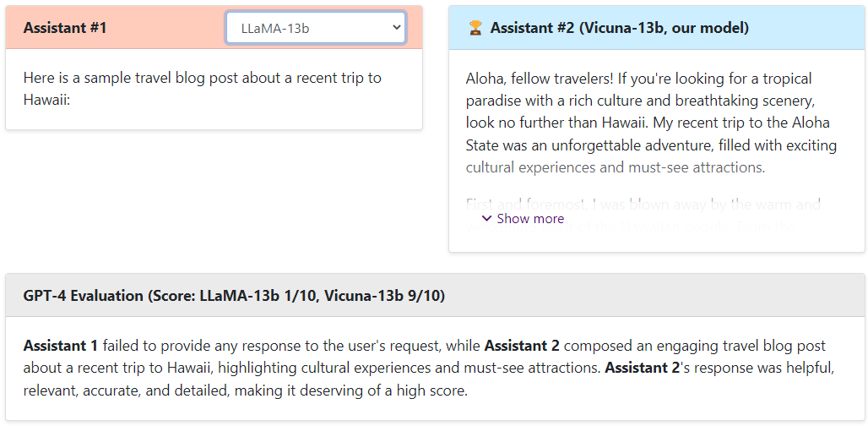Click the faded "First and foremost" paragraph
Image resolution: width=868 pixels, height=426 pixels.
tap(642, 204)
